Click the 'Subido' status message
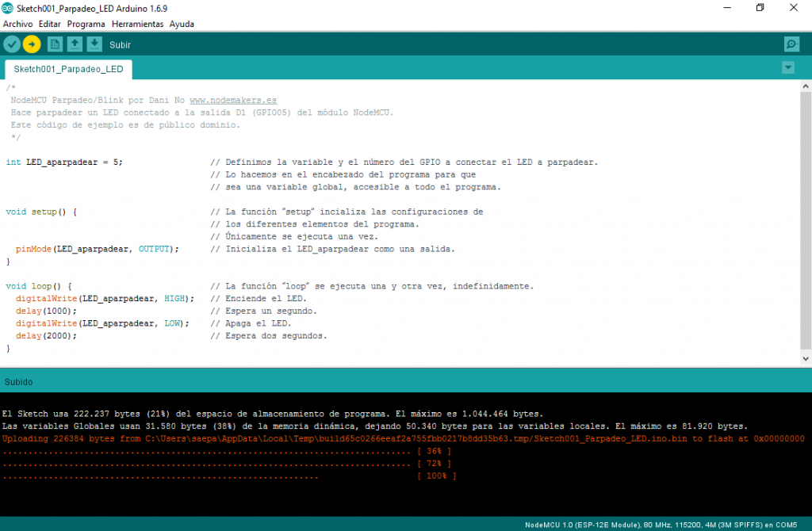Screen dimensions: 812x531 coord(19,382)
